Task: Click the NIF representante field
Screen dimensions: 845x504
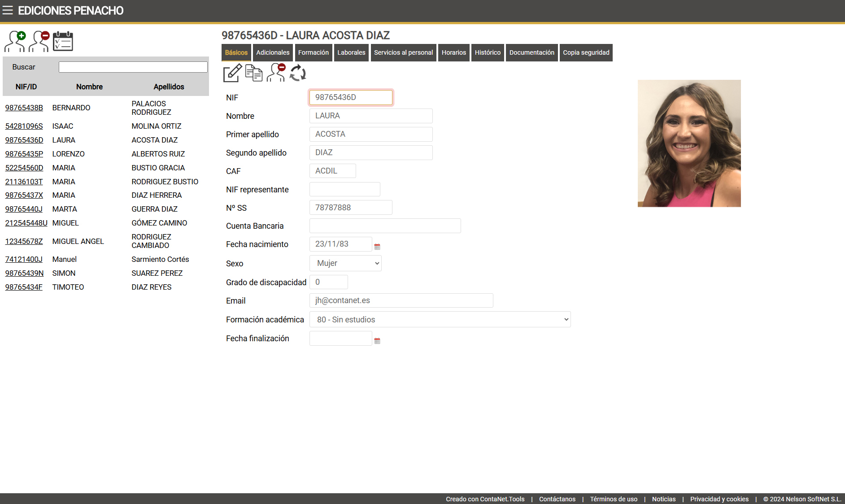Action: pyautogui.click(x=345, y=189)
